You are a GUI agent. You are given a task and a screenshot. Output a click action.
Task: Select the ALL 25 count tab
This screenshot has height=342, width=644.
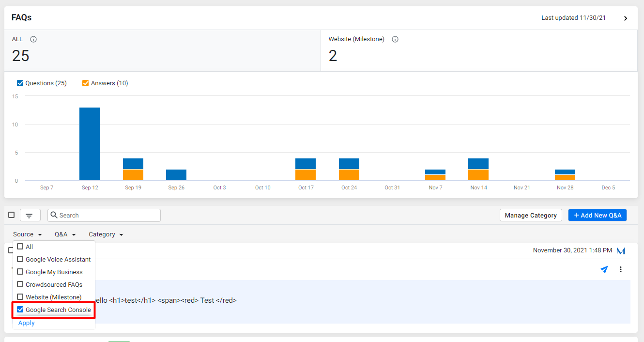(x=162, y=51)
